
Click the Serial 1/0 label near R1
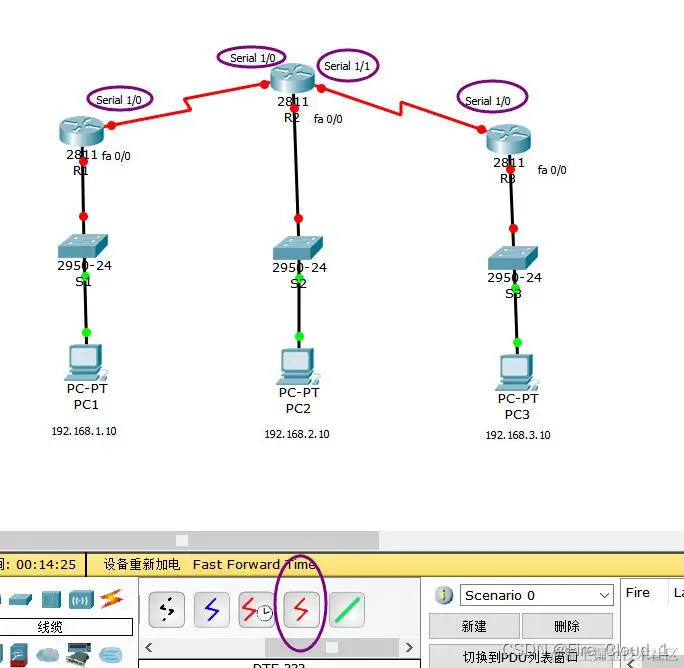119,100
